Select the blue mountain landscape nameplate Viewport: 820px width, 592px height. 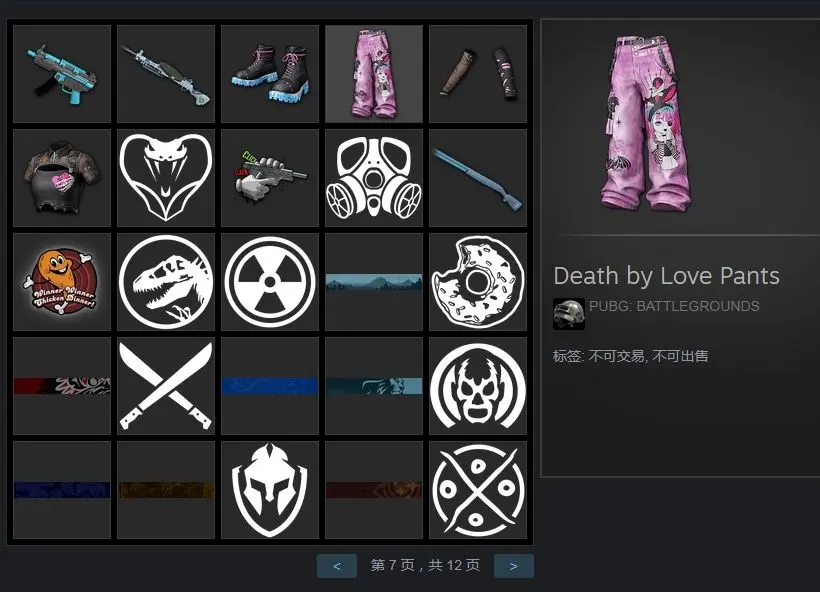(x=374, y=282)
